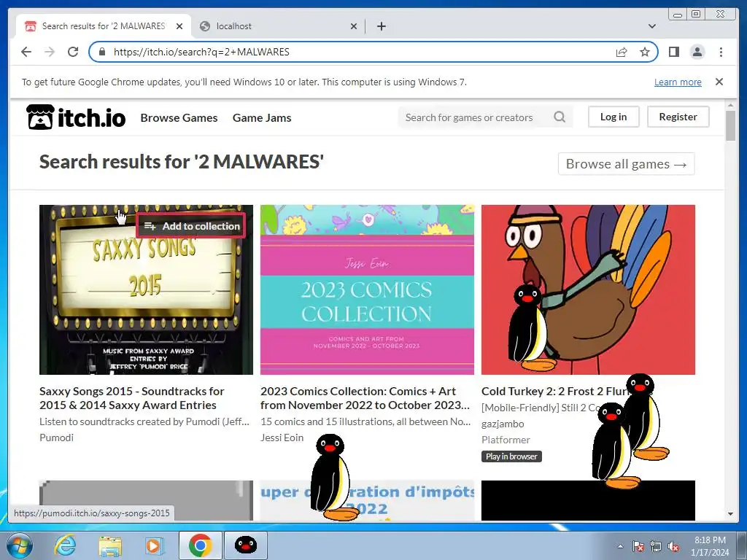Show hidden system tray icons
The image size is (747, 560).
pos(620,546)
